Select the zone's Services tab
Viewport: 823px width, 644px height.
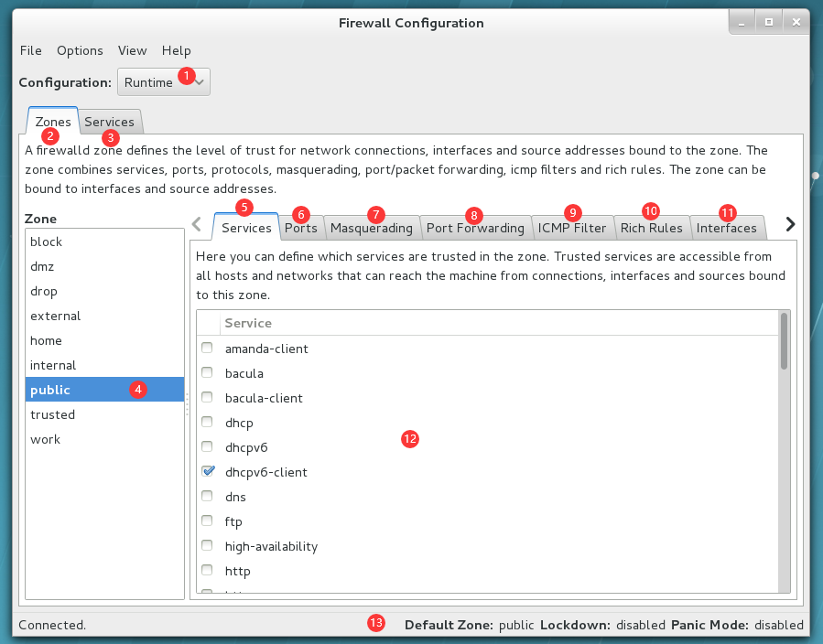pyautogui.click(x=246, y=228)
